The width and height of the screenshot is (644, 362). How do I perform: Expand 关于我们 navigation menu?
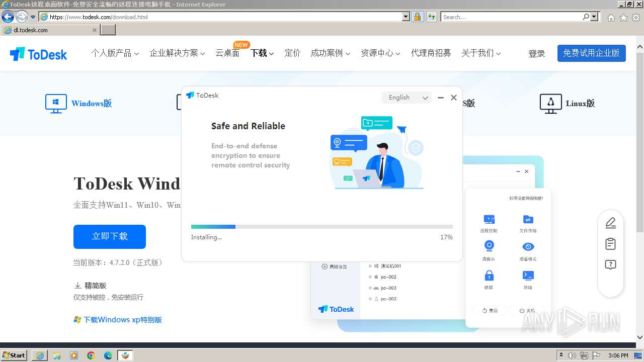click(x=481, y=53)
